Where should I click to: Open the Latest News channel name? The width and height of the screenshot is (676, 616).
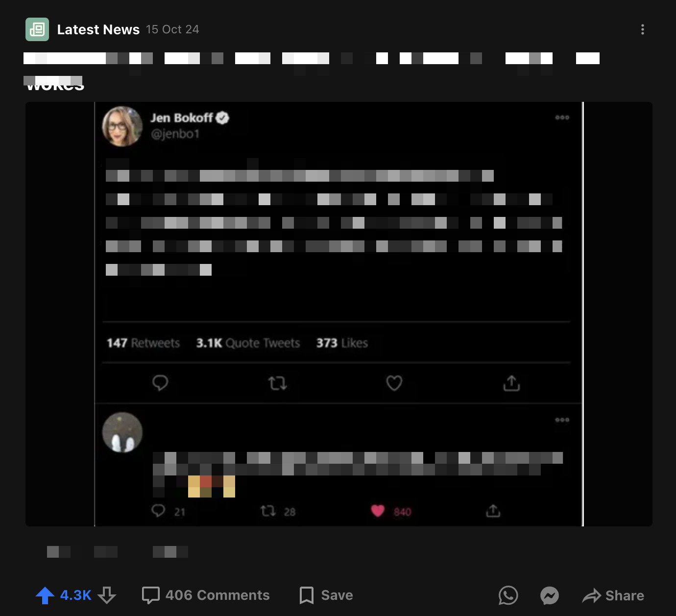[x=98, y=29]
